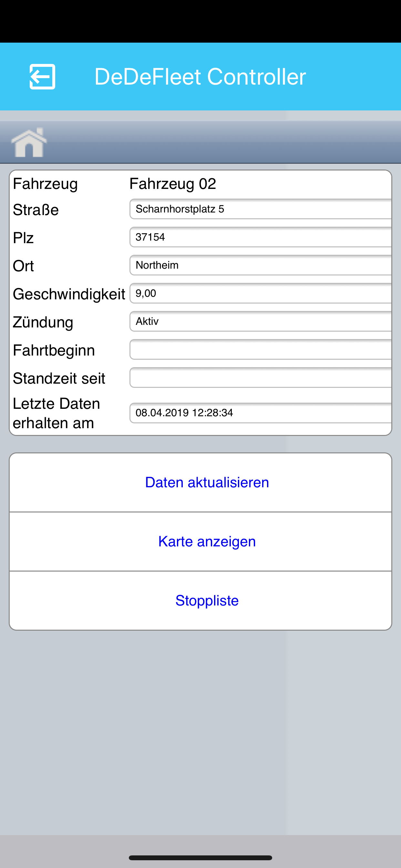
Task: Tap the Fahrtbeginn label text
Action: [x=54, y=350]
